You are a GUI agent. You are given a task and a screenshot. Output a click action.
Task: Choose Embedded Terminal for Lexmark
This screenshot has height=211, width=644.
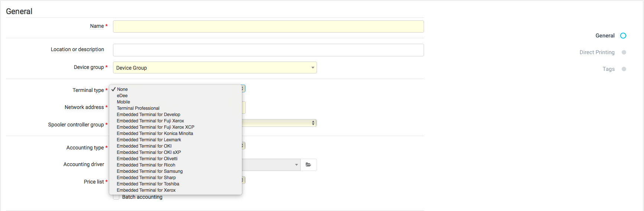tap(149, 140)
